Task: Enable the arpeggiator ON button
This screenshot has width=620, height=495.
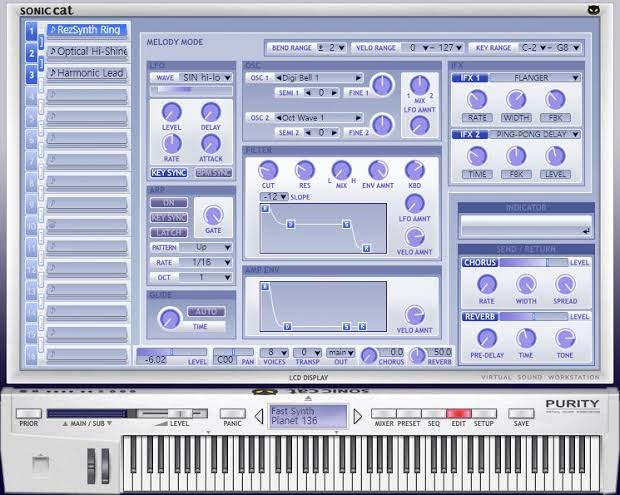Action: pos(169,203)
